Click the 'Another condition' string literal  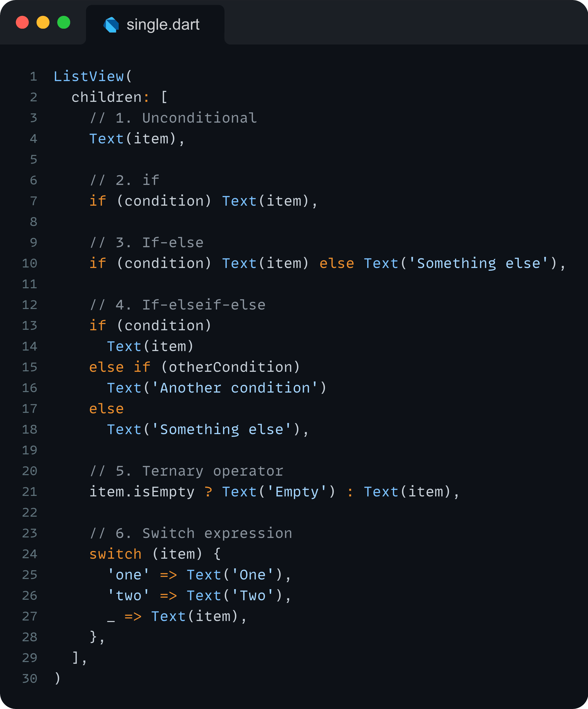pyautogui.click(x=235, y=388)
